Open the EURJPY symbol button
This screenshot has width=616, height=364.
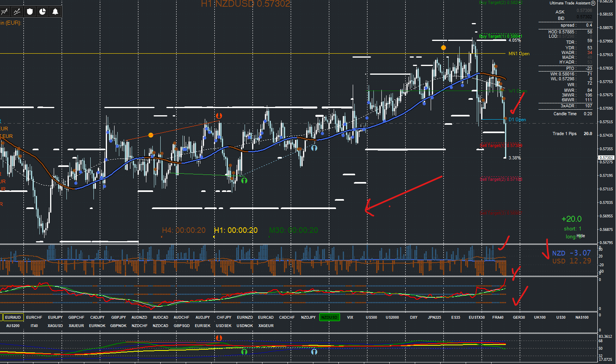click(55, 317)
